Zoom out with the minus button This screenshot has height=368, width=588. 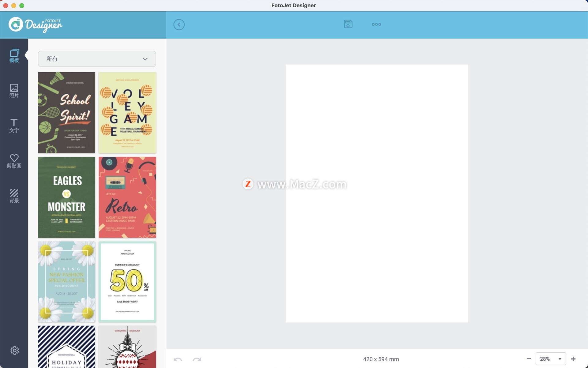(529, 359)
